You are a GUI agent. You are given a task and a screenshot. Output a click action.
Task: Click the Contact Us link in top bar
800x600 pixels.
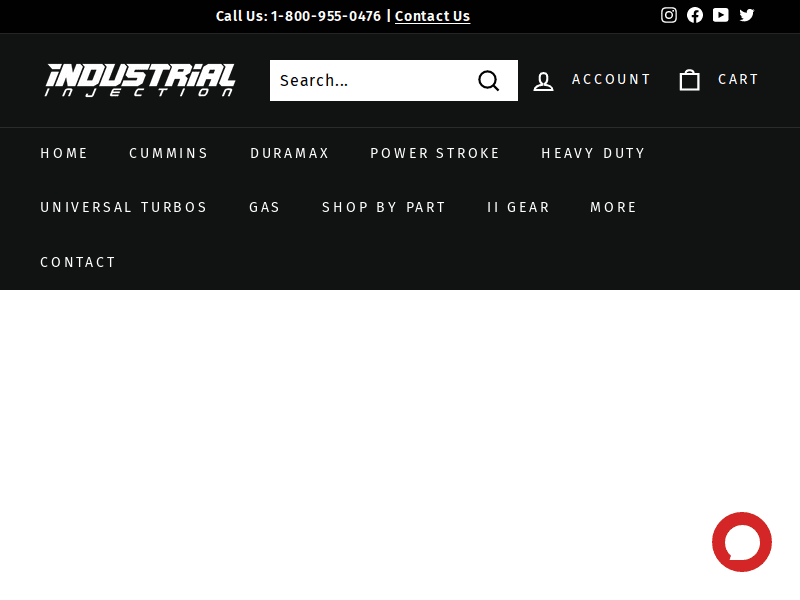point(432,16)
